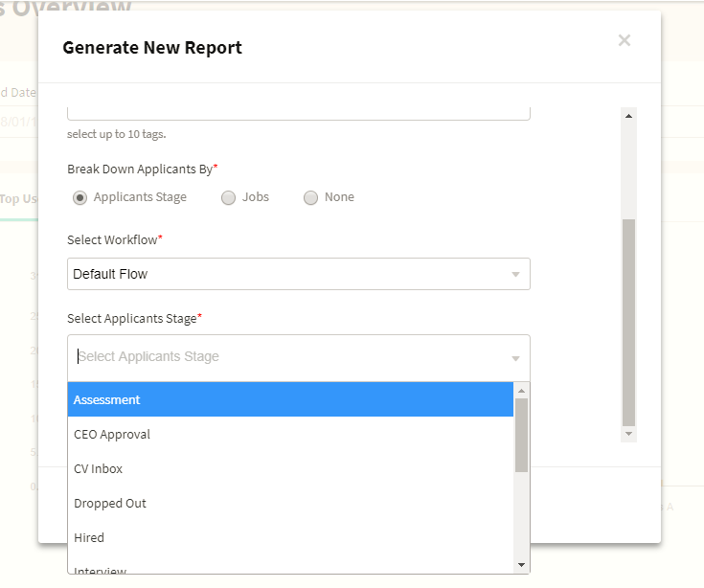Viewport: 704px width, 588px height.
Task: Choose Assessment from the stage list
Action: tap(290, 399)
